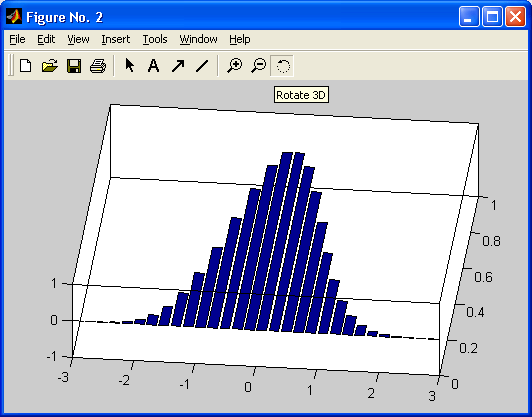Open the File menu
The height and width of the screenshot is (417, 532).
[x=17, y=39]
